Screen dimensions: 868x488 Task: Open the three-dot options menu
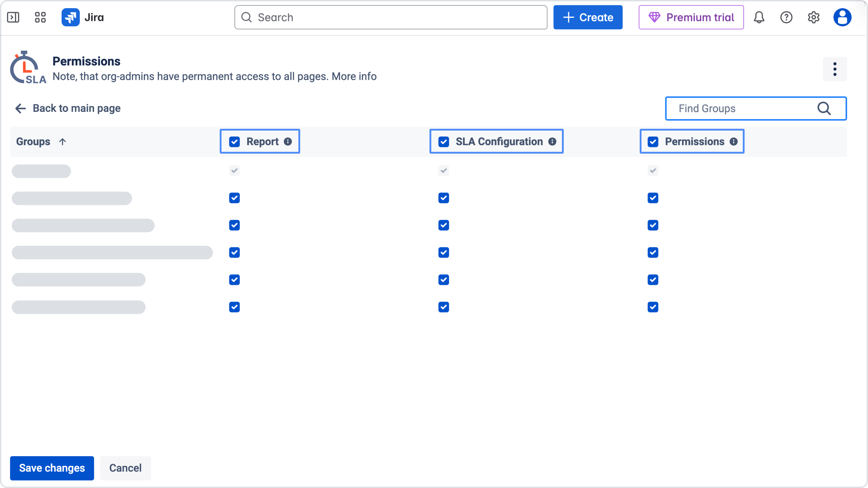835,69
